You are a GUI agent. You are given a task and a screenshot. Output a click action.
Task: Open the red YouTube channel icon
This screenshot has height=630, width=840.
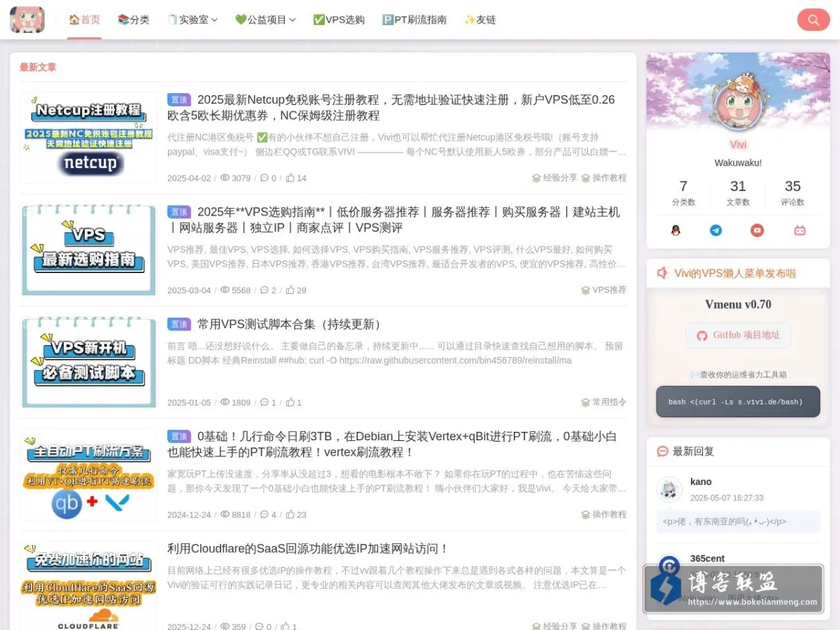pos(757,230)
